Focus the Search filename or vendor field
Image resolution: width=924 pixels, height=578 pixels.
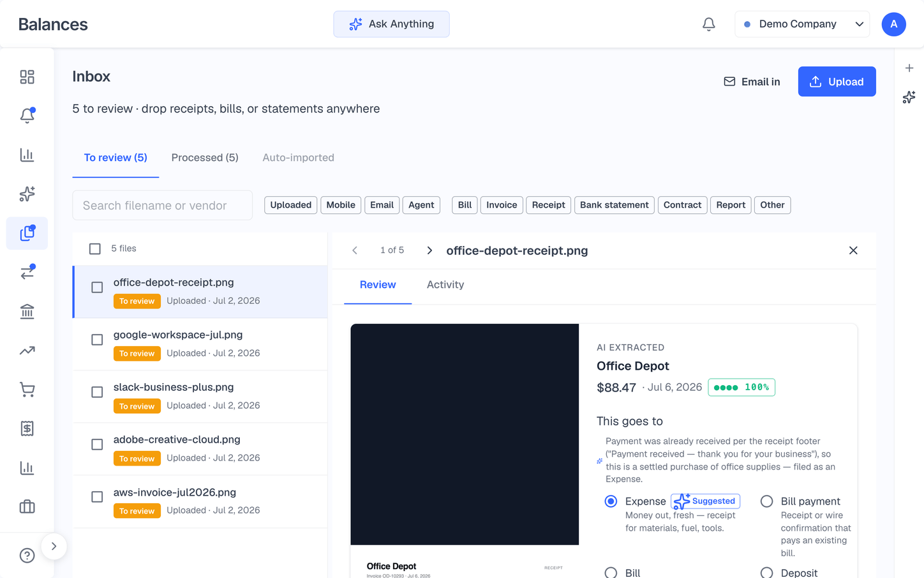point(163,205)
